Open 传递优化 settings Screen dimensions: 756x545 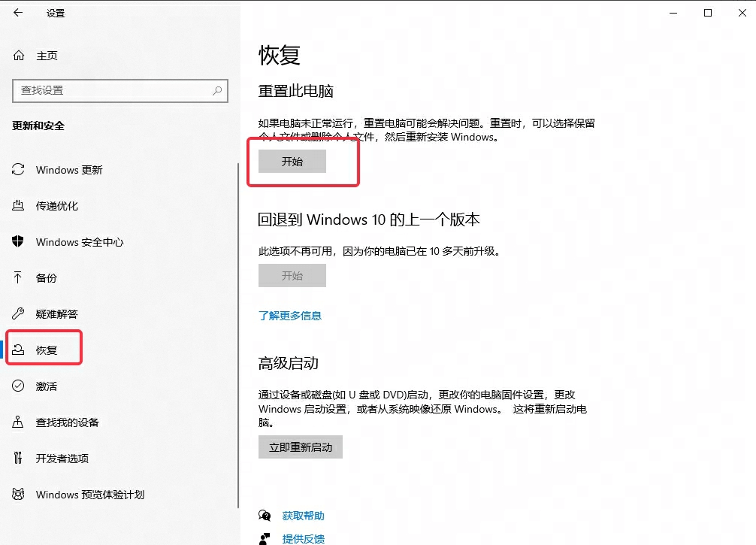(x=59, y=206)
